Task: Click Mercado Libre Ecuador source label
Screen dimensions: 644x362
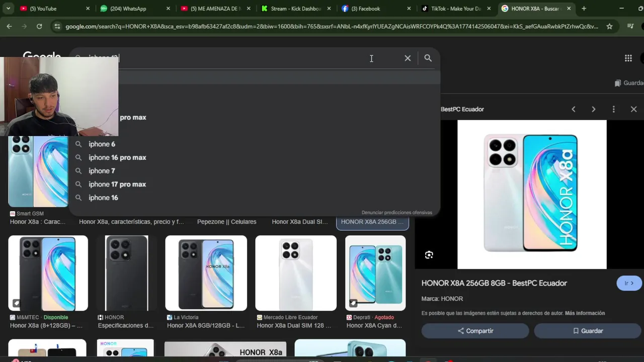Action: pos(290,317)
